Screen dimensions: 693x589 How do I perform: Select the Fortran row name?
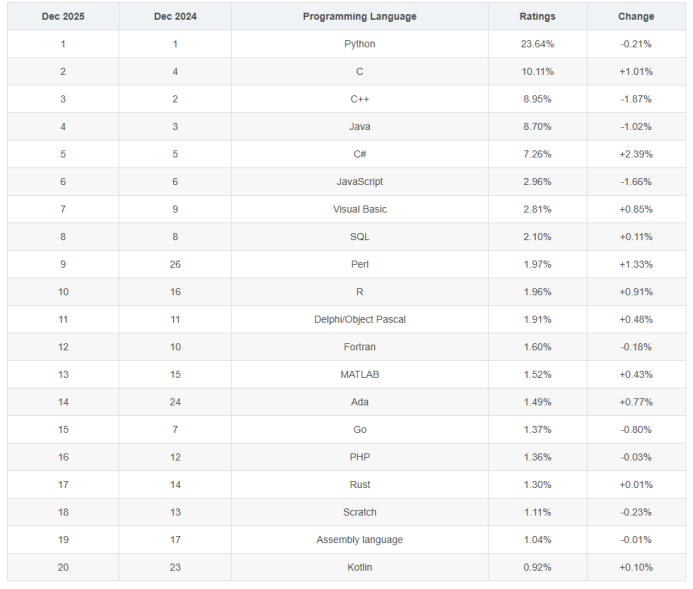[359, 347]
